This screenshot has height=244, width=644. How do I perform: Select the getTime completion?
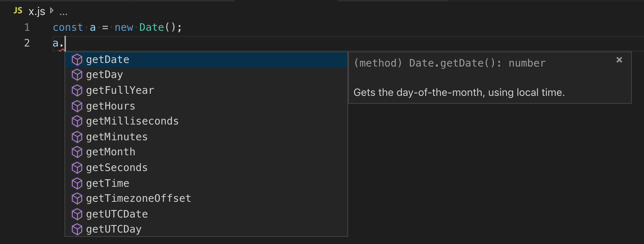coord(206,183)
